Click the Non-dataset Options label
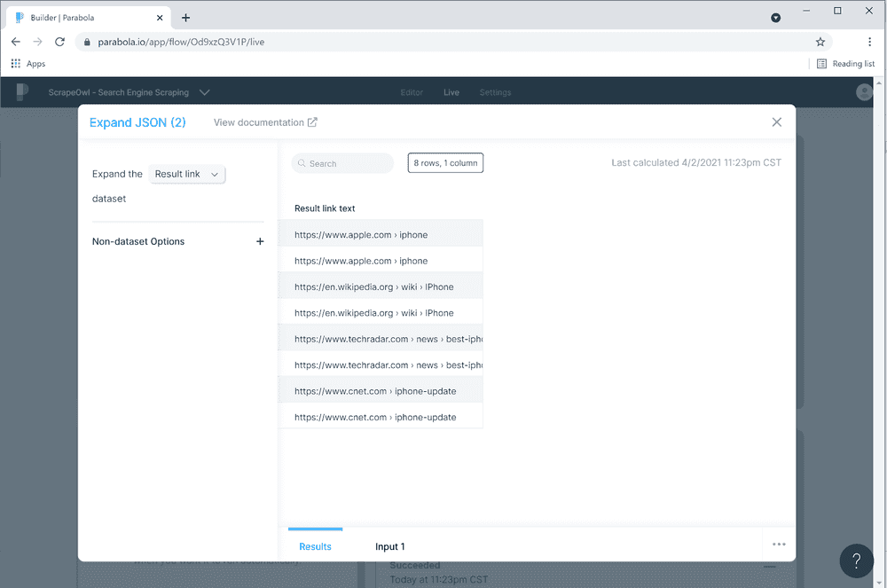The width and height of the screenshot is (887, 588). coord(138,241)
